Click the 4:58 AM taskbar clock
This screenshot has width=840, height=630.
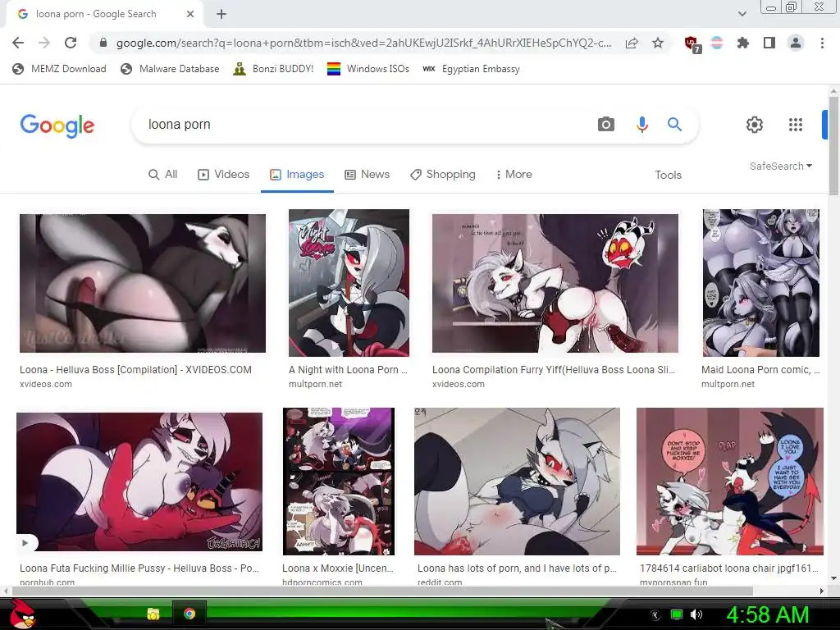[768, 614]
